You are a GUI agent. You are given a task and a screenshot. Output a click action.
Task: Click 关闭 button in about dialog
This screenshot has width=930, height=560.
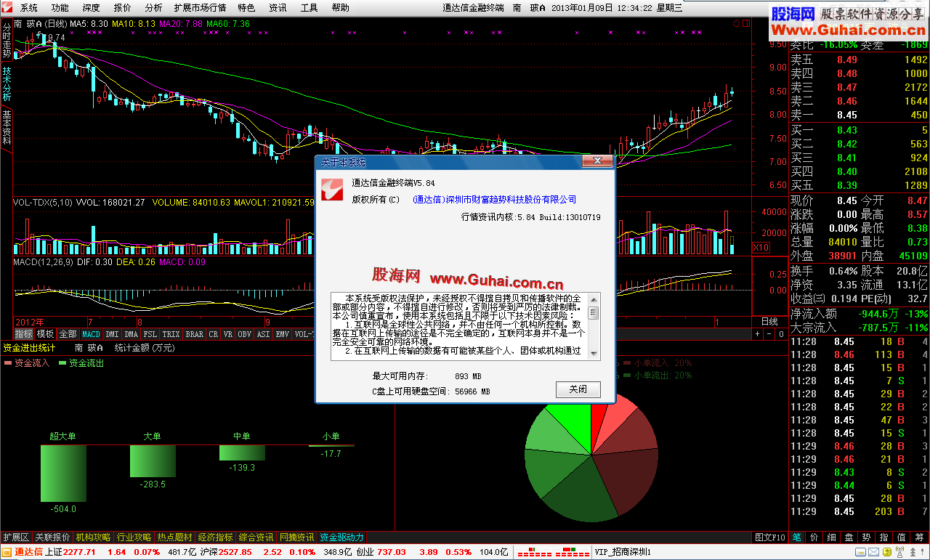click(x=578, y=389)
